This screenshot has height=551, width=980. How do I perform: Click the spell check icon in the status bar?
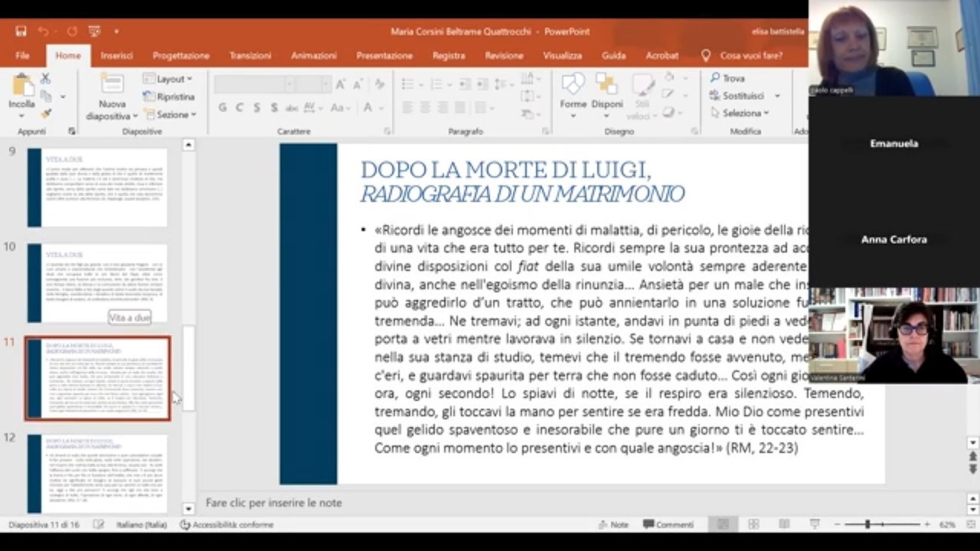tap(99, 525)
